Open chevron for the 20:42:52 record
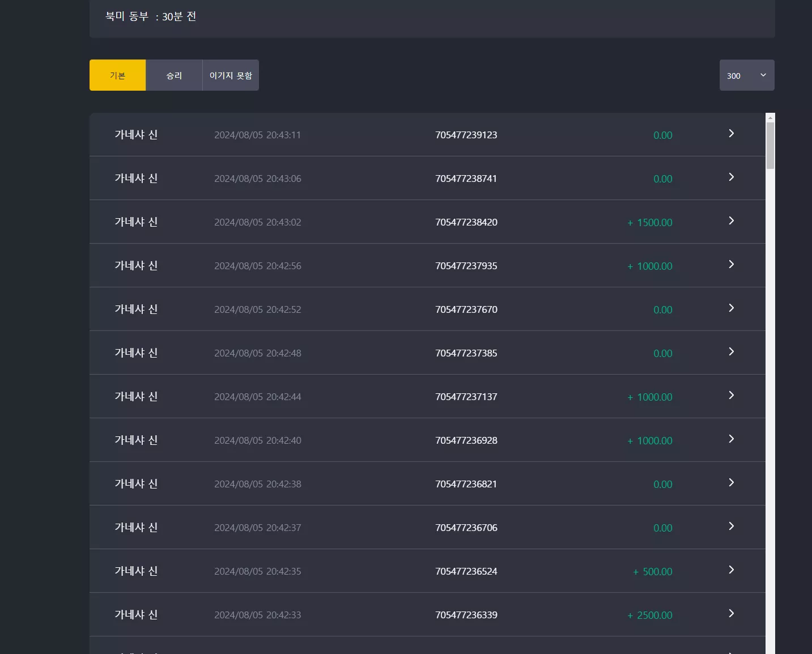This screenshot has height=654, width=812. [731, 308]
